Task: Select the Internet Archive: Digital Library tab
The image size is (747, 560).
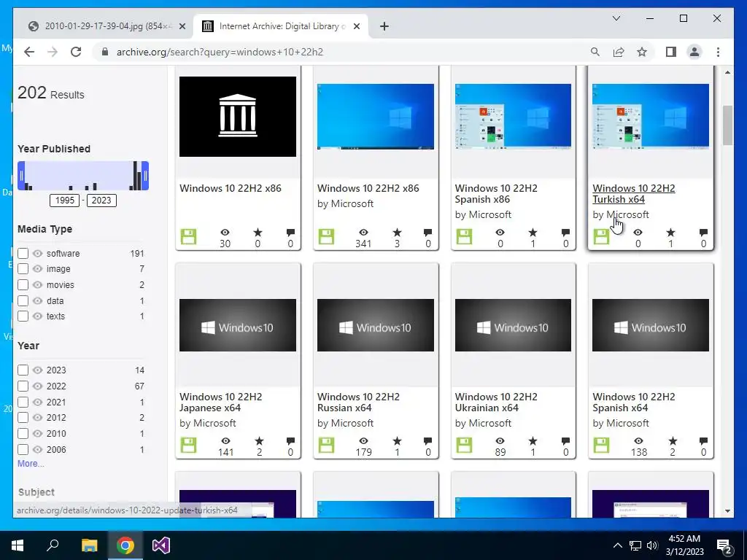Action: point(281,26)
